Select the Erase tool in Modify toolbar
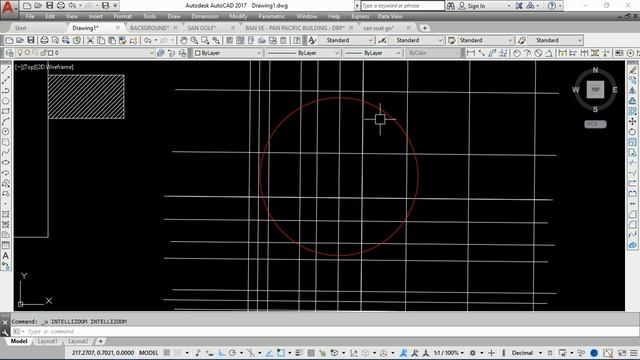This screenshot has height=360, width=640. point(633,70)
